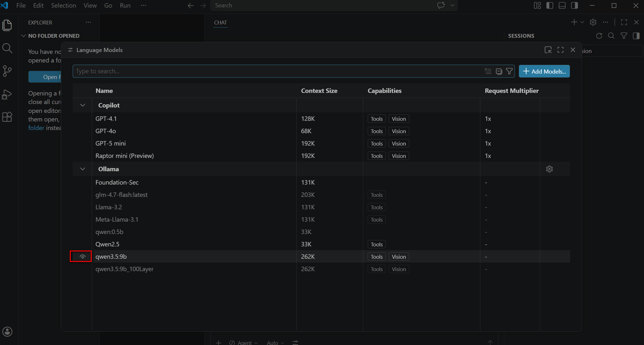Open the Accounts icon at bottom left
Screen dimensions: 644x345
[7, 332]
